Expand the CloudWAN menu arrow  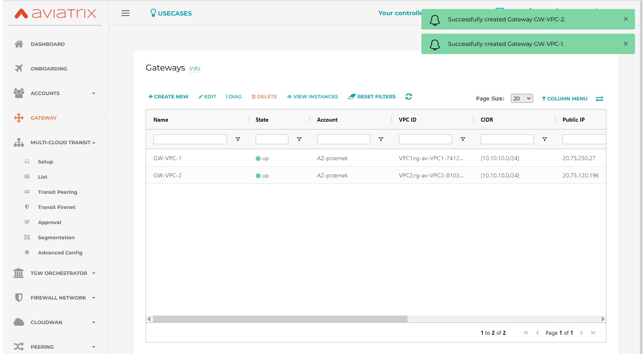pyautogui.click(x=94, y=322)
